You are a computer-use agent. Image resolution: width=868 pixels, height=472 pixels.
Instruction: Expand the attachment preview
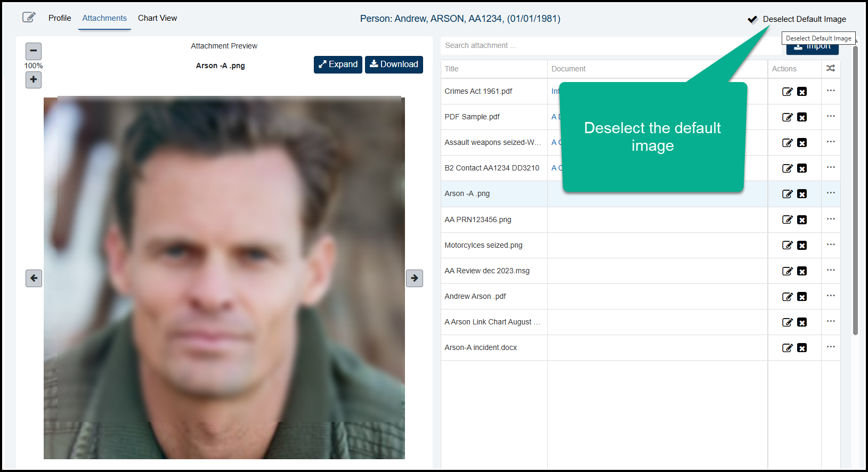[338, 64]
